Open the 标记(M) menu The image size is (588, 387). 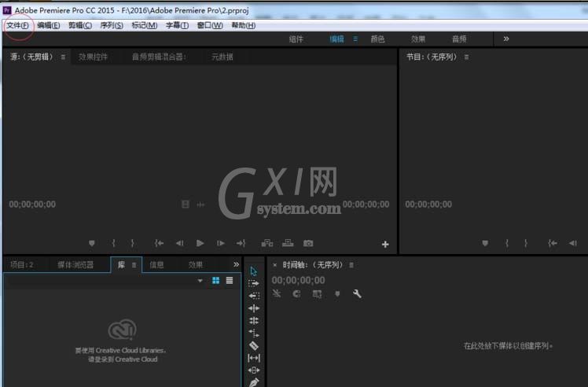145,25
